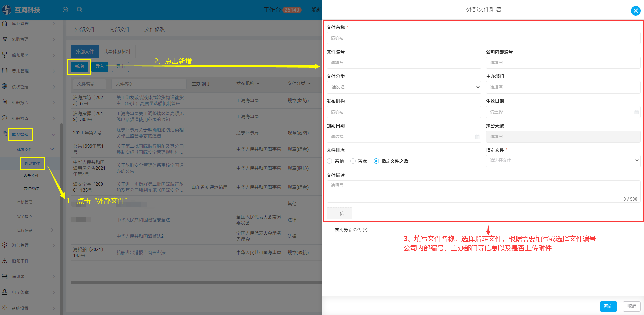Click the 系统设置 gear icon
This screenshot has width=644, height=315.
5,308
